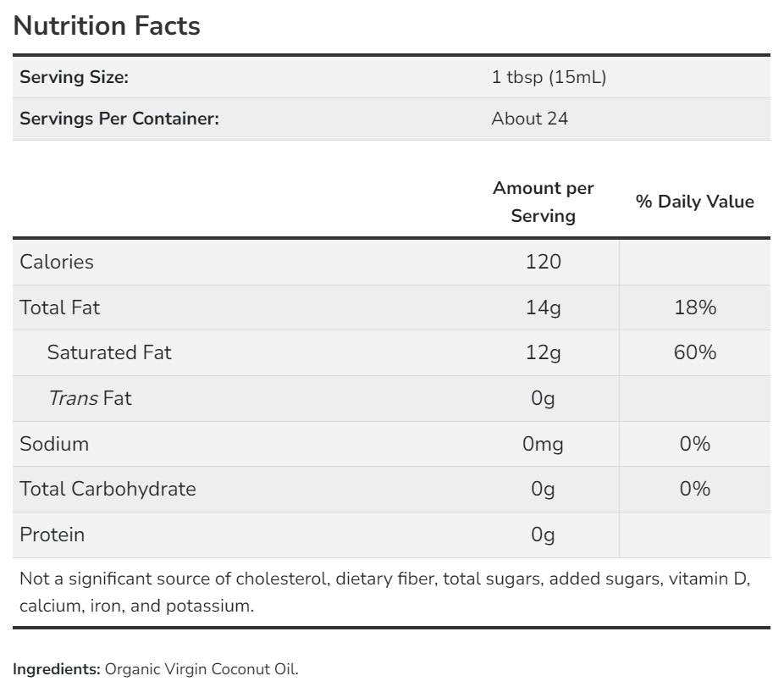Click the % Daily Value column header
784x687 pixels.
[694, 202]
